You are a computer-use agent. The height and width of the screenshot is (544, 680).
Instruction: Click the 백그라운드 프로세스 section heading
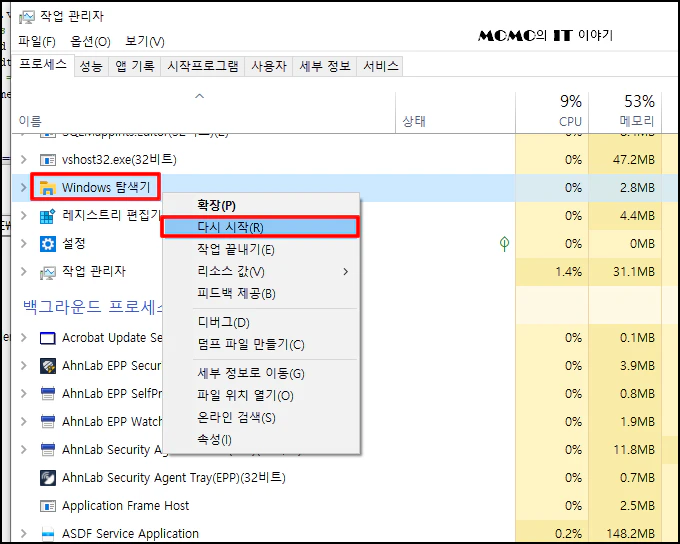93,307
